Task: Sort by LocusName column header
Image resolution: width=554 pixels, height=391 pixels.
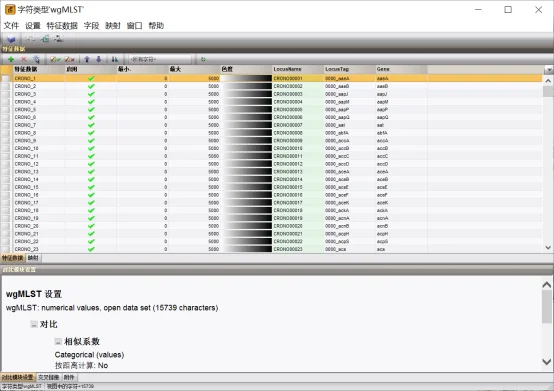Action: point(298,69)
